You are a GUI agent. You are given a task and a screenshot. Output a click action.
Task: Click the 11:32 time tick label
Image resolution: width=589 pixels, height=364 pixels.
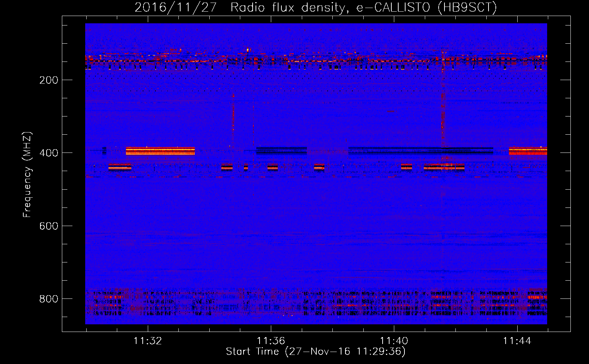(147, 341)
